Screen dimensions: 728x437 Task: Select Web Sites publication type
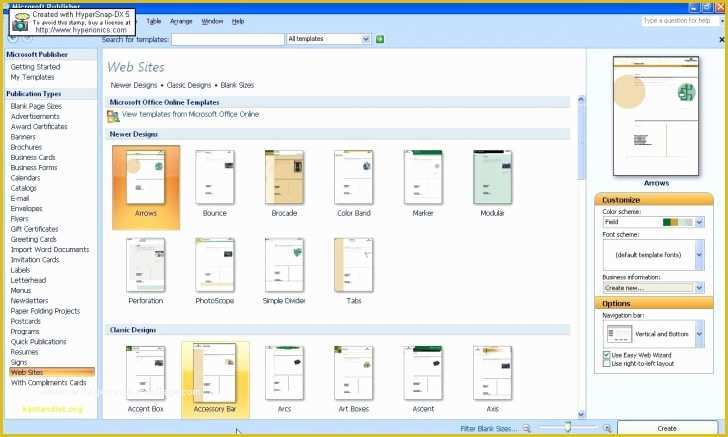52,372
